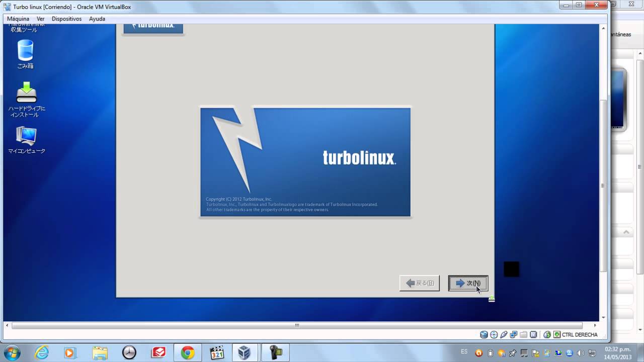644x362 pixels.
Task: Click the Action Center flag tray icon
Action: (x=535, y=353)
